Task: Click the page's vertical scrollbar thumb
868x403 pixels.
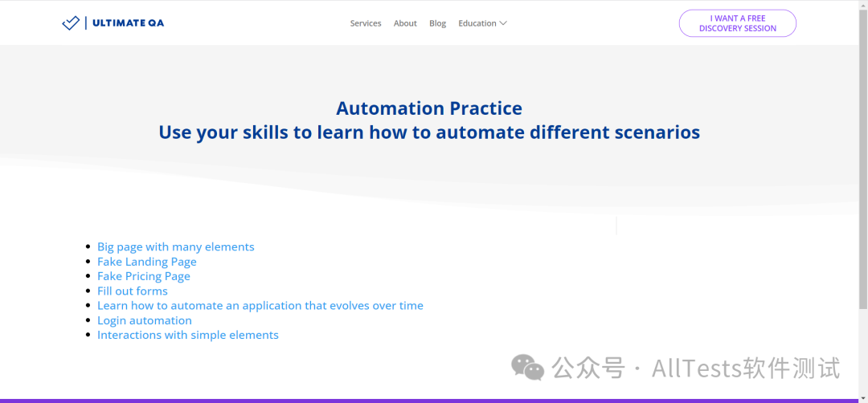Action: pos(863,159)
